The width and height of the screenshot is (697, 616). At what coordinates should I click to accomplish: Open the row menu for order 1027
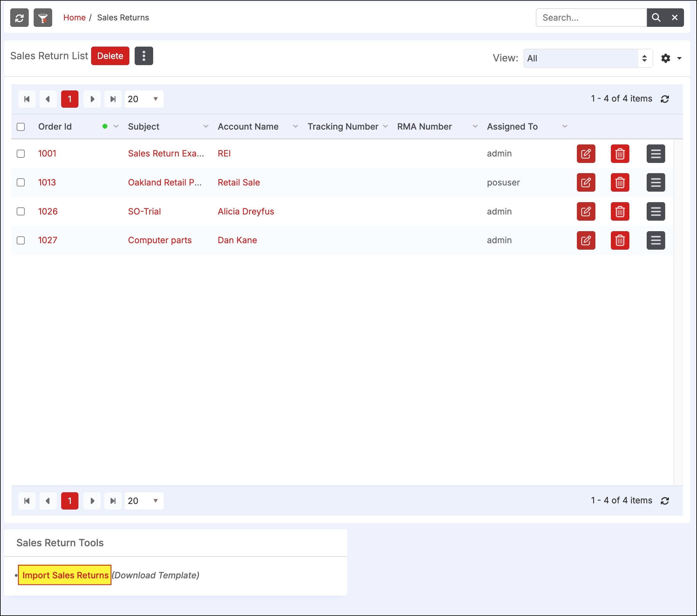click(656, 240)
